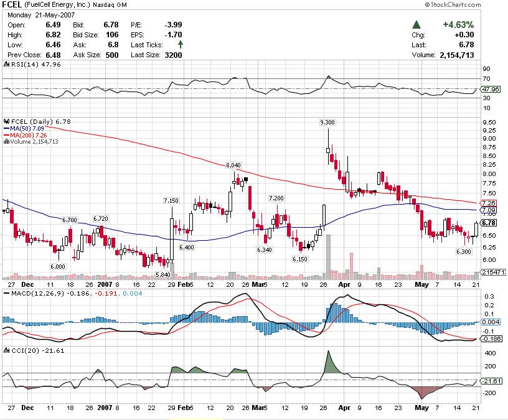The width and height of the screenshot is (508, 420).
Task: Select the Prev Close value 6.48
Action: (x=53, y=55)
